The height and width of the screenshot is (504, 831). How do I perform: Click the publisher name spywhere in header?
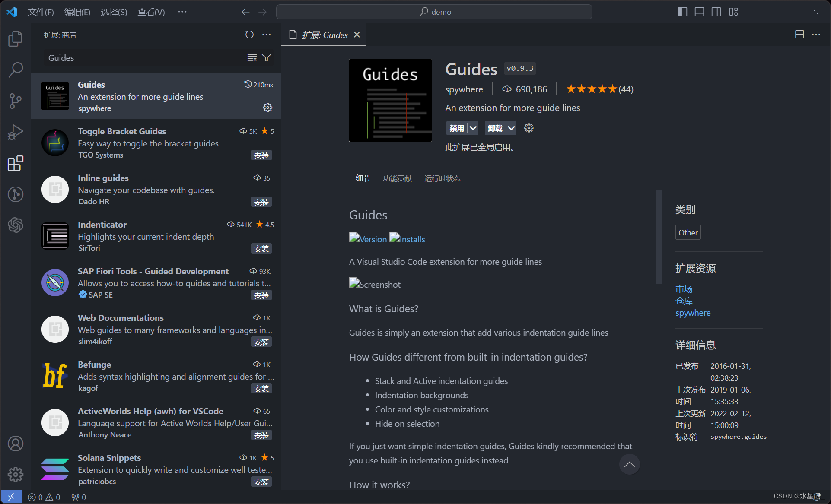click(x=464, y=89)
